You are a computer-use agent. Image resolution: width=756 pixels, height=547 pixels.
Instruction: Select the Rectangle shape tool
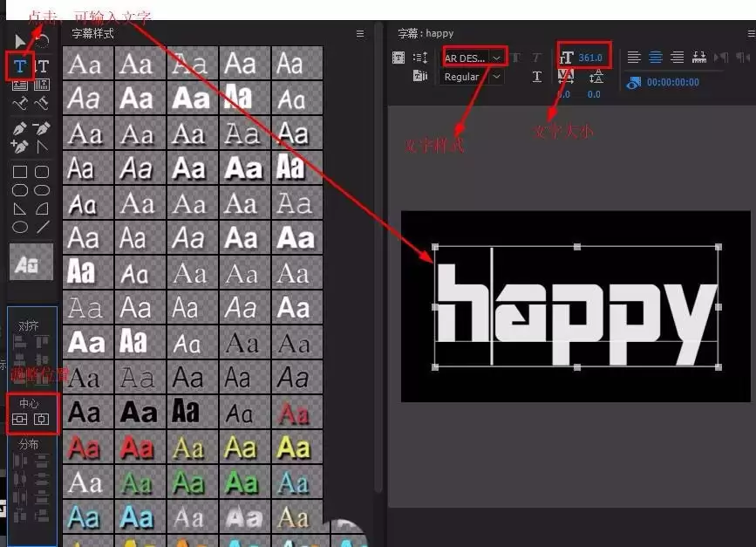point(20,172)
